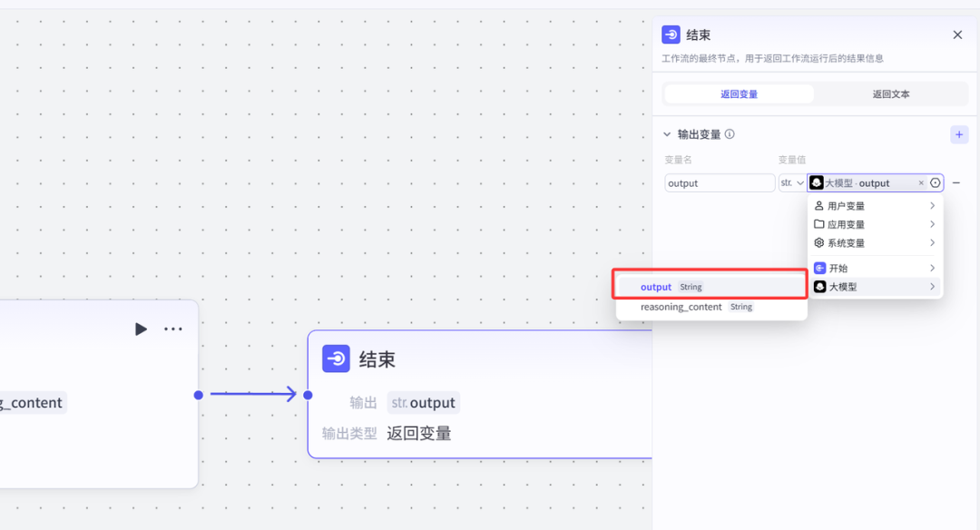The image size is (980, 530).
Task: Open the str. type dropdown
Action: tap(791, 183)
